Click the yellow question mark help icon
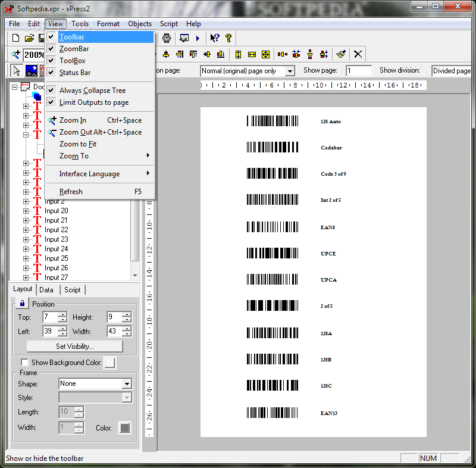 (x=228, y=38)
